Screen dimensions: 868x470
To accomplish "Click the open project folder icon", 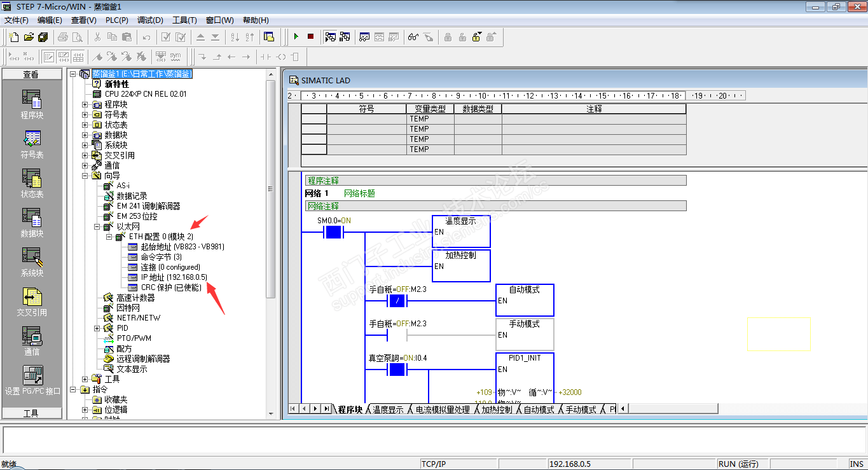I will pos(29,37).
